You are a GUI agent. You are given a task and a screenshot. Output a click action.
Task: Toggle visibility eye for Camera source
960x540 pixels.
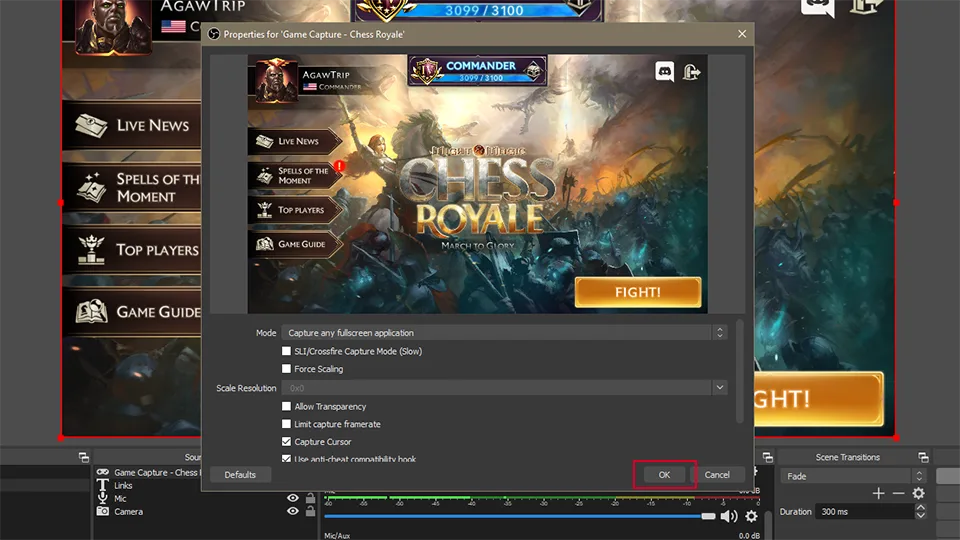[x=293, y=511]
